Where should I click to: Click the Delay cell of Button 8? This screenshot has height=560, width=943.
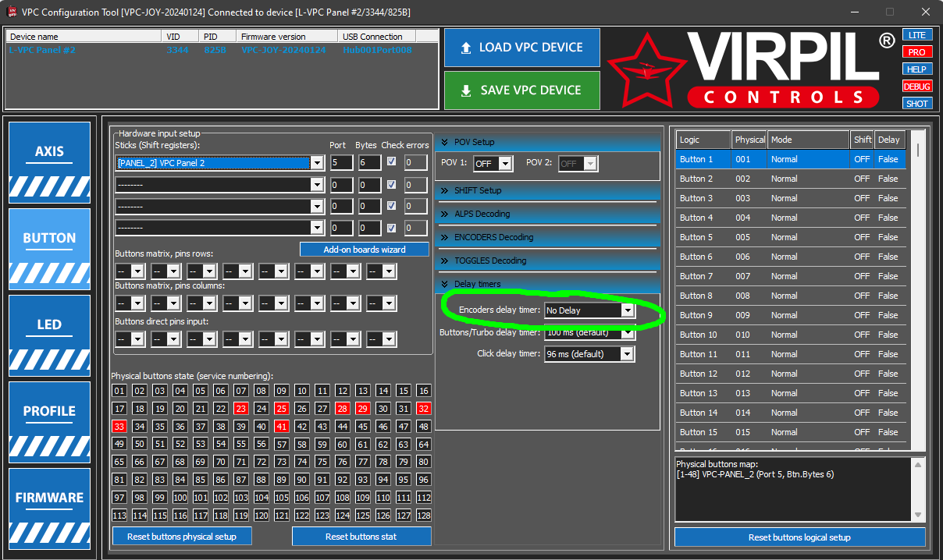[890, 296]
